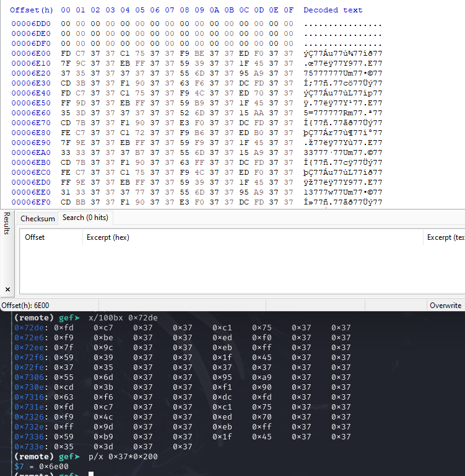Click address 0x731e in gef output

click(x=29, y=407)
